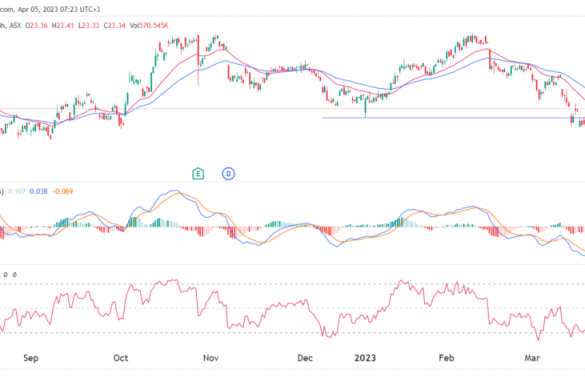
Task: Click the Mar label on time axis
Action: tap(532, 358)
